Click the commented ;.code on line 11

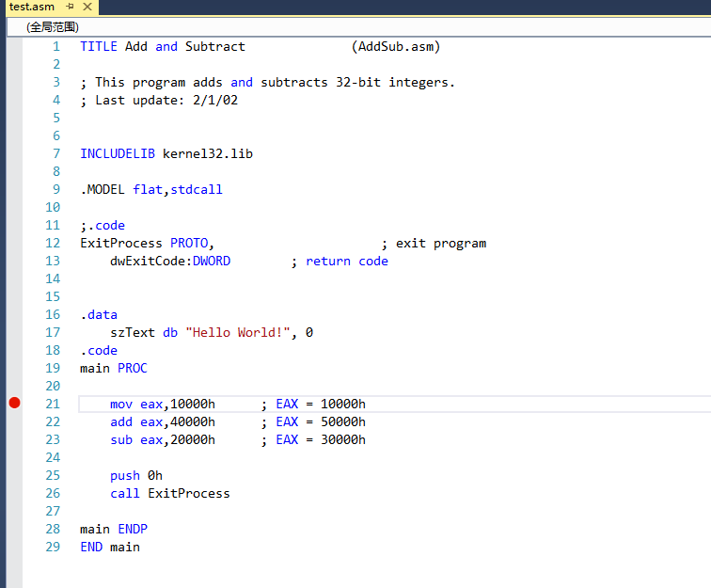pyautogui.click(x=103, y=226)
